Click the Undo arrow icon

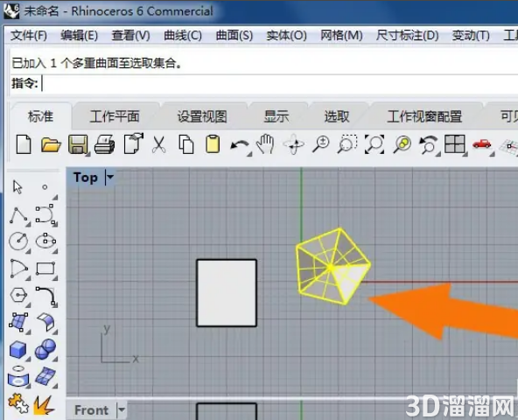click(240, 145)
